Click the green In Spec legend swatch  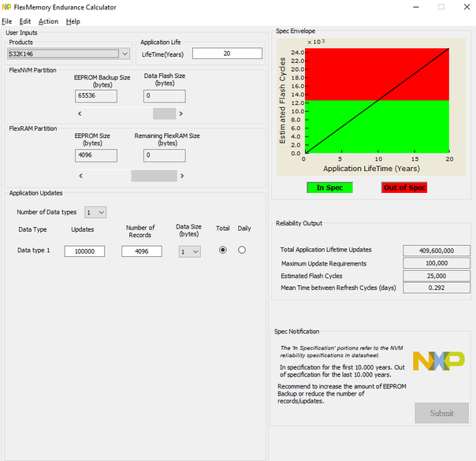click(x=329, y=188)
